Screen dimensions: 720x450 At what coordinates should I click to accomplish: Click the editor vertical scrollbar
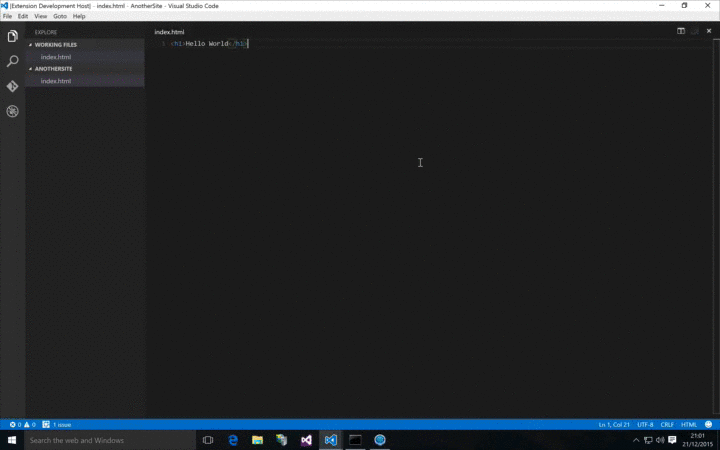click(716, 225)
